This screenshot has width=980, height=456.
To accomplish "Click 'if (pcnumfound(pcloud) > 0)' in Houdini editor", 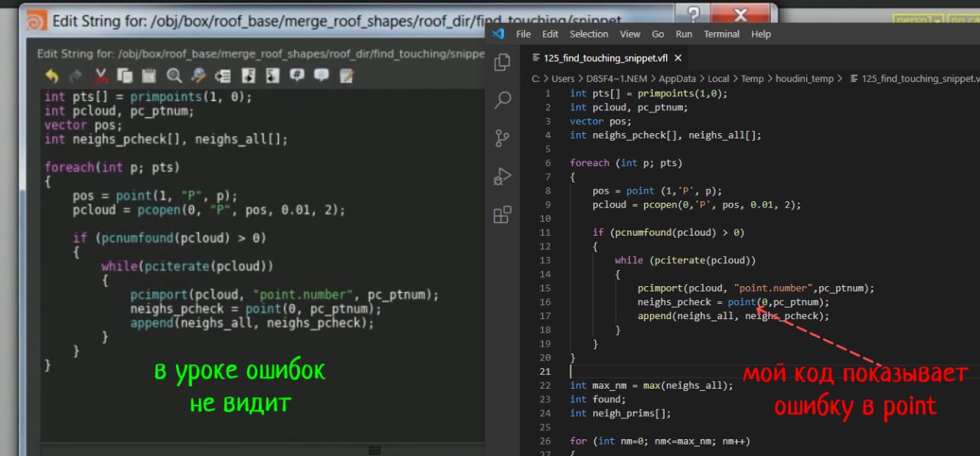I will click(169, 238).
